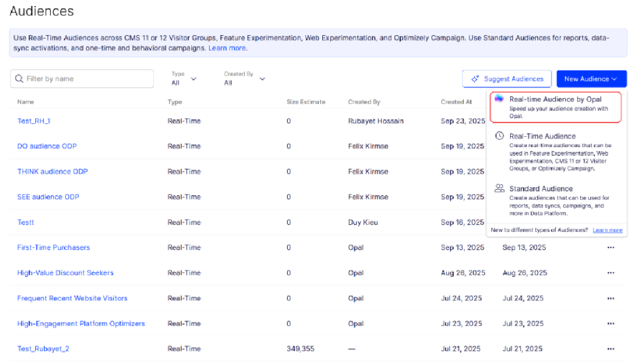This screenshot has height=364, width=635.
Task: Open the High-Value Discount Seekers audience
Action: coord(65,273)
